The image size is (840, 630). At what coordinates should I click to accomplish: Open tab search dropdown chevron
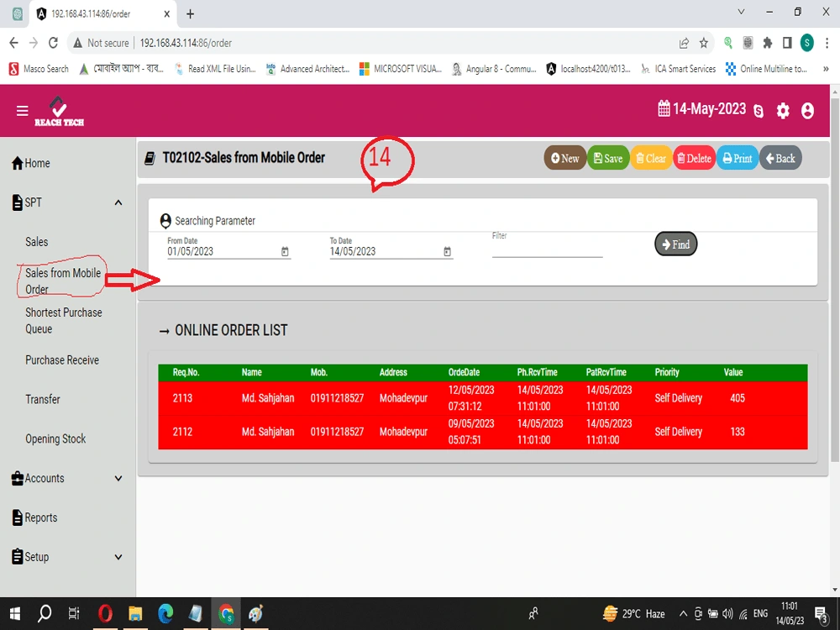click(741, 12)
